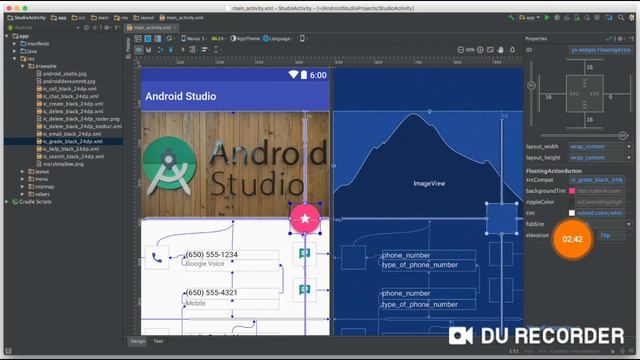Select android_studio.jpg file

(64, 74)
